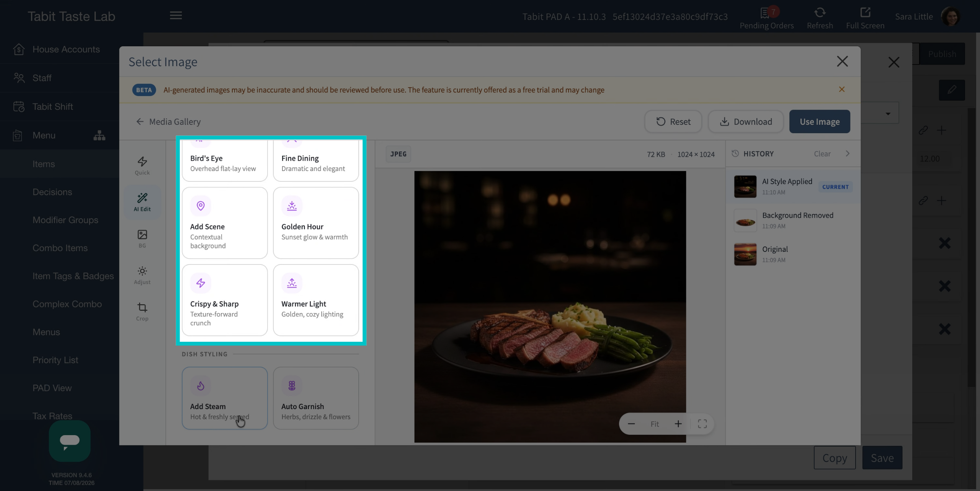This screenshot has width=980, height=491.
Task: Apply Fine Dining style
Action: point(316,161)
